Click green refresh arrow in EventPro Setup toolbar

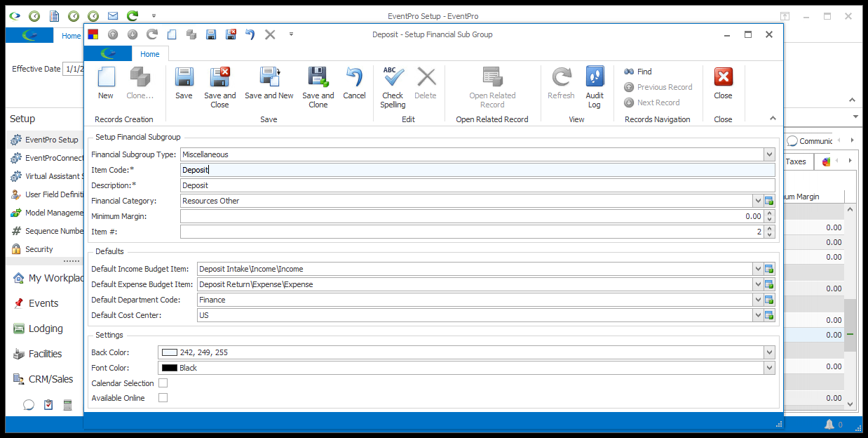[x=133, y=15]
